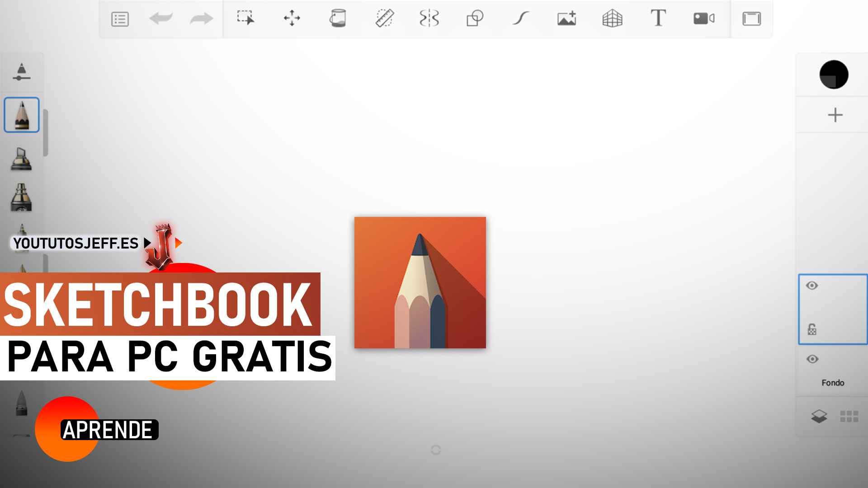868x488 pixels.
Task: Start a time-lapse recording
Action: point(703,19)
